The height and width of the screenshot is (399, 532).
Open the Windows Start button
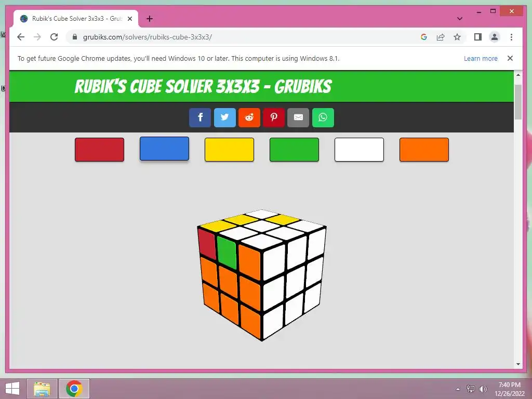12,389
